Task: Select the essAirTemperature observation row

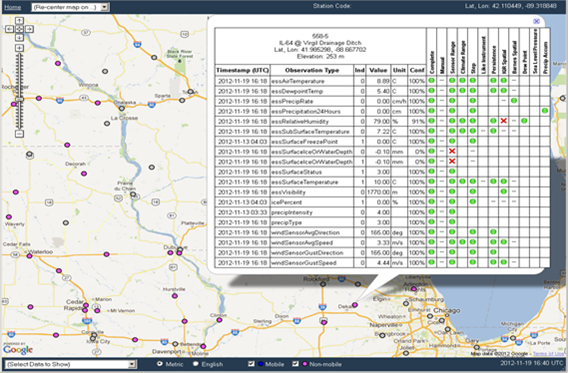Action: click(382, 81)
